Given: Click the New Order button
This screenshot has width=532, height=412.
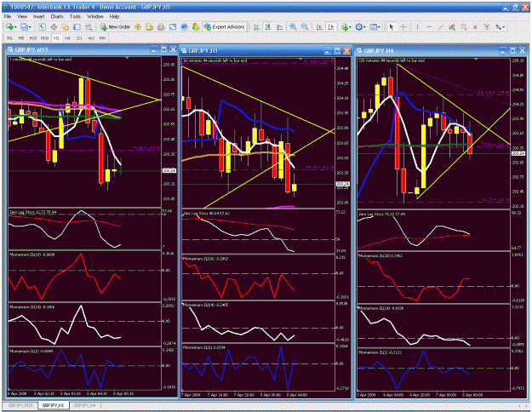Looking at the screenshot, I should 116,26.
